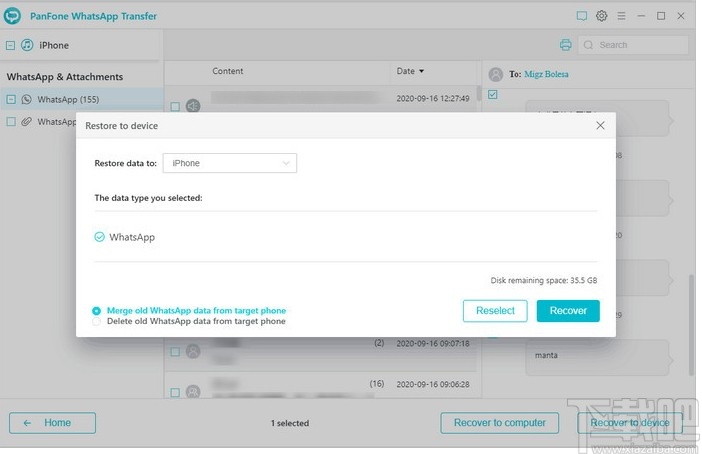The height and width of the screenshot is (454, 702).
Task: Click Disk remaining space: 35.5 GB text
Action: coord(544,280)
